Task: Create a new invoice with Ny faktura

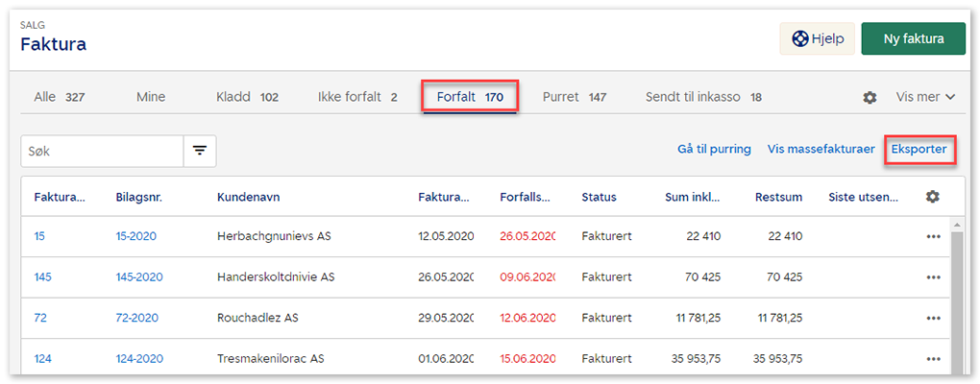Action: tap(913, 39)
